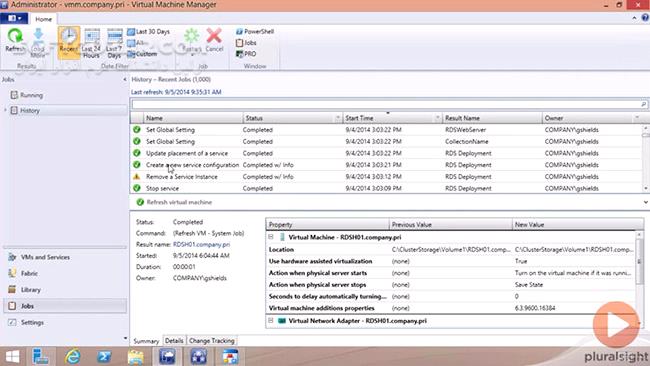Image resolution: width=650 pixels, height=366 pixels.
Task: Select Action when physical server stops row
Action: tap(451, 285)
